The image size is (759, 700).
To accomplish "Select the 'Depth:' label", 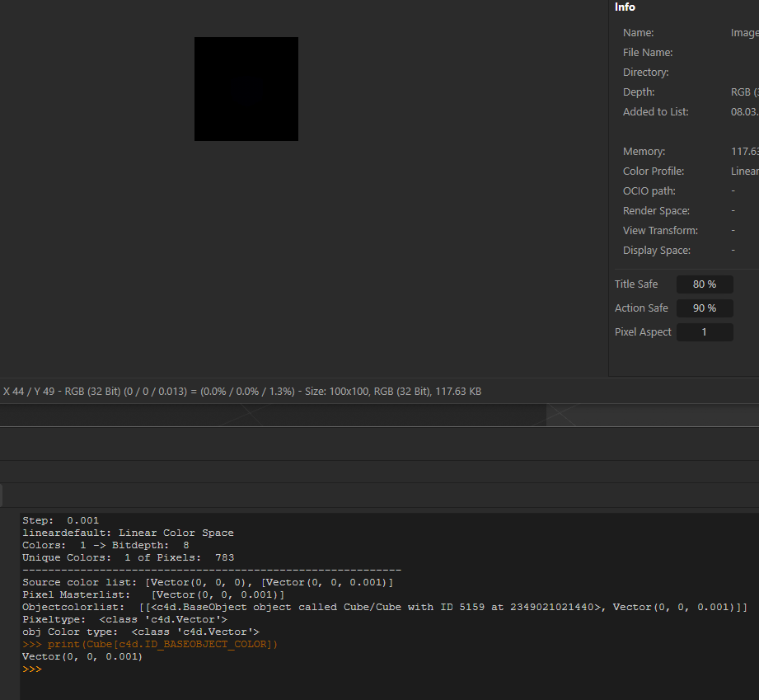I will coord(639,92).
